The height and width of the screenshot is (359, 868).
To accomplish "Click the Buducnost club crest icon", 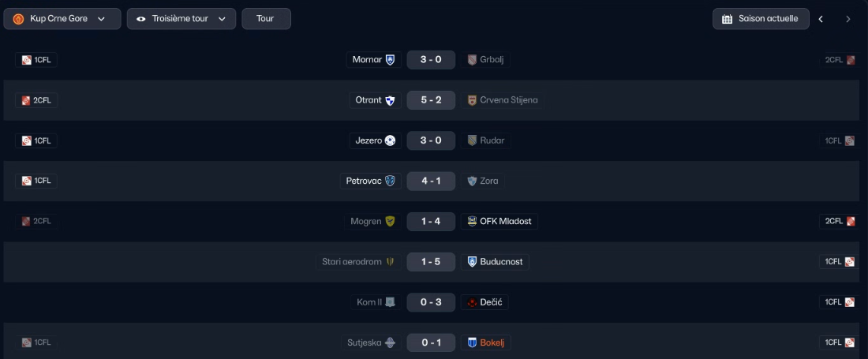I will [472, 262].
